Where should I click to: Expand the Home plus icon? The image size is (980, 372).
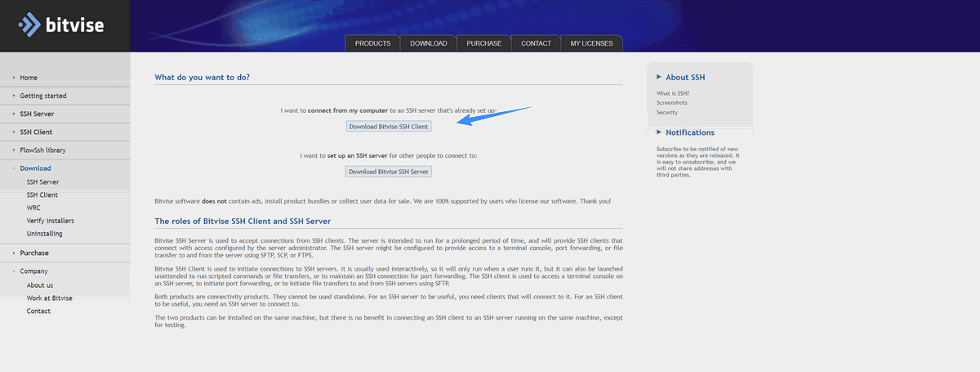pyautogui.click(x=13, y=78)
